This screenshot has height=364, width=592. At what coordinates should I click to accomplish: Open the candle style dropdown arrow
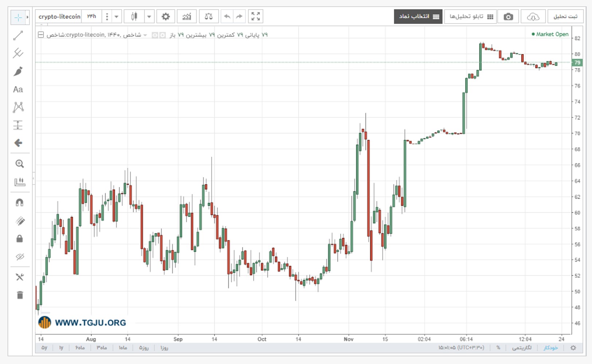coord(149,16)
